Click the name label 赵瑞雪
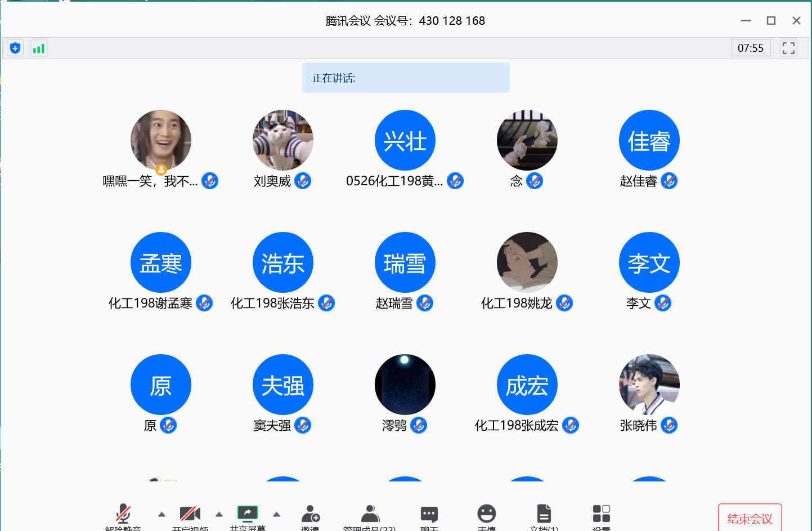The height and width of the screenshot is (531, 812). 394,304
